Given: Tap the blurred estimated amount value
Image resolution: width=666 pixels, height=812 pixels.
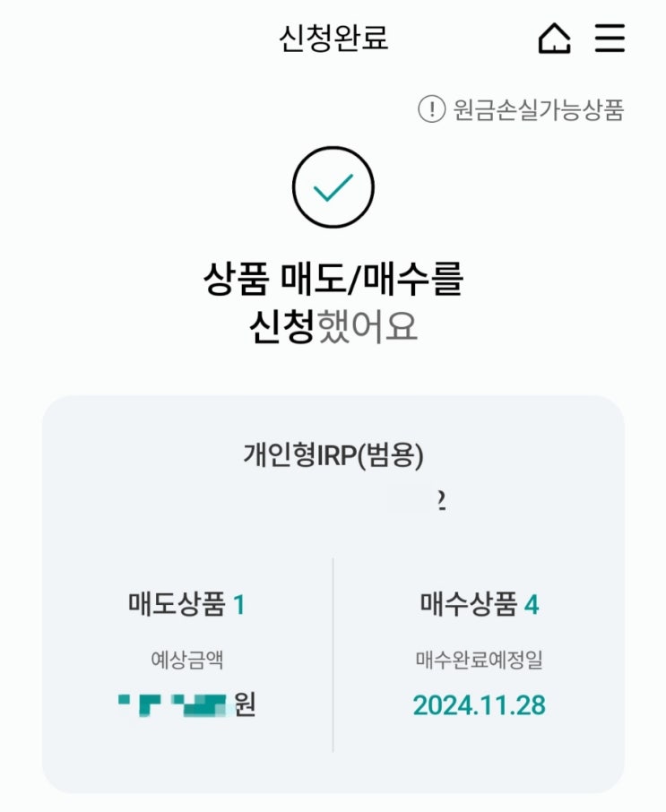Looking at the screenshot, I should coord(171,704).
